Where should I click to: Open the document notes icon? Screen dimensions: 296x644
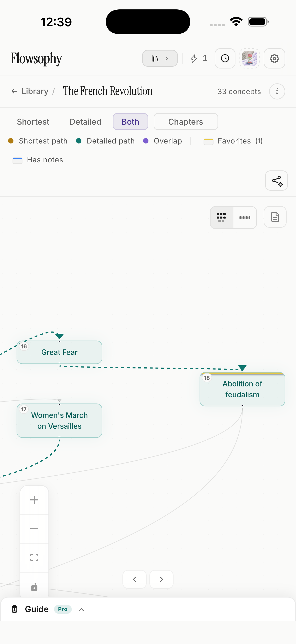tap(275, 217)
